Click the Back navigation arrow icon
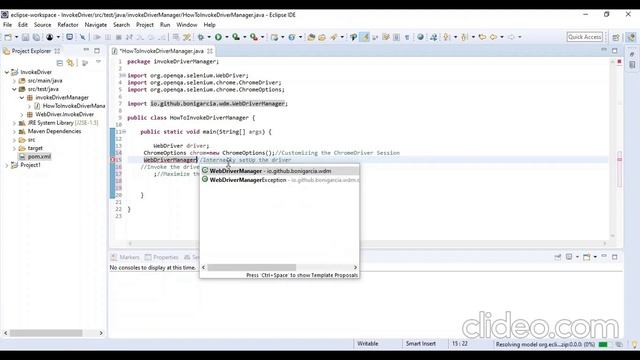 (x=494, y=37)
